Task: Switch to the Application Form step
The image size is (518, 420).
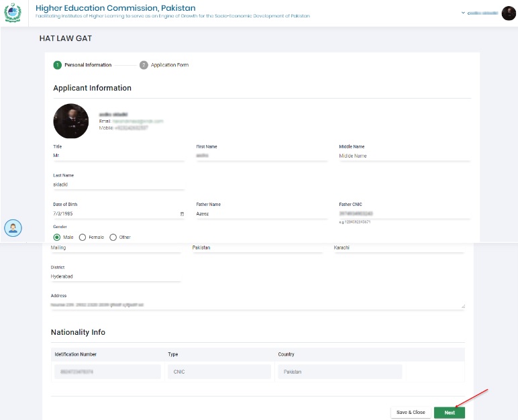Action: click(x=169, y=65)
